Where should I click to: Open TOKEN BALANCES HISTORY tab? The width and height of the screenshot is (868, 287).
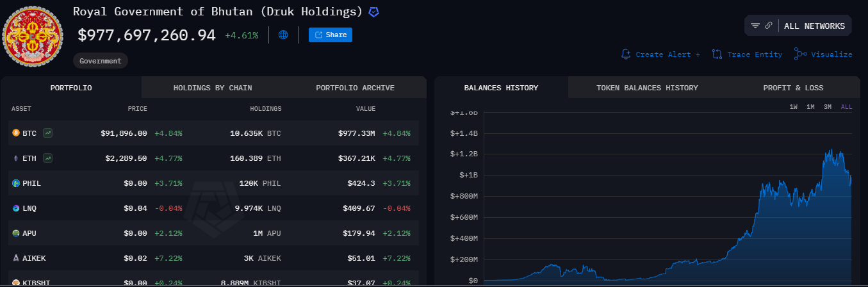(647, 88)
